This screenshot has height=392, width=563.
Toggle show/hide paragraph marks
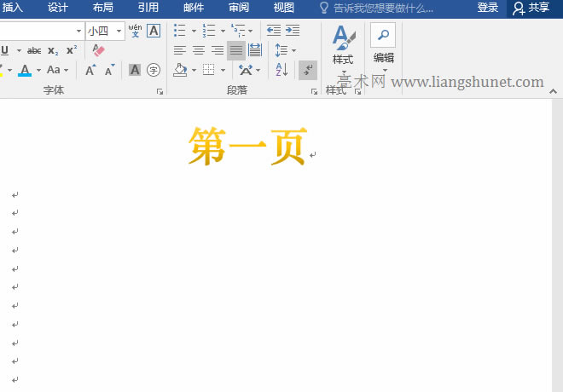308,70
